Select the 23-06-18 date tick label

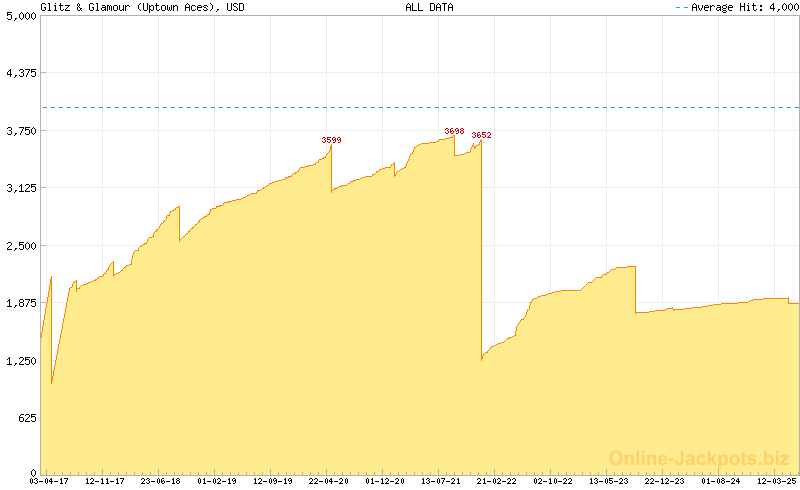click(161, 481)
